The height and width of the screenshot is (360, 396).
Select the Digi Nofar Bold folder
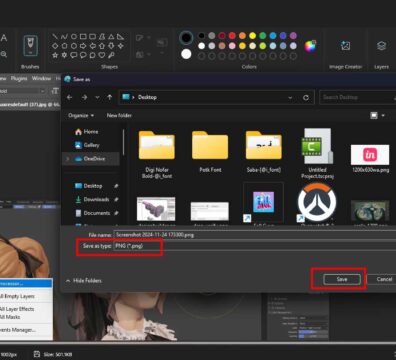pos(157,154)
